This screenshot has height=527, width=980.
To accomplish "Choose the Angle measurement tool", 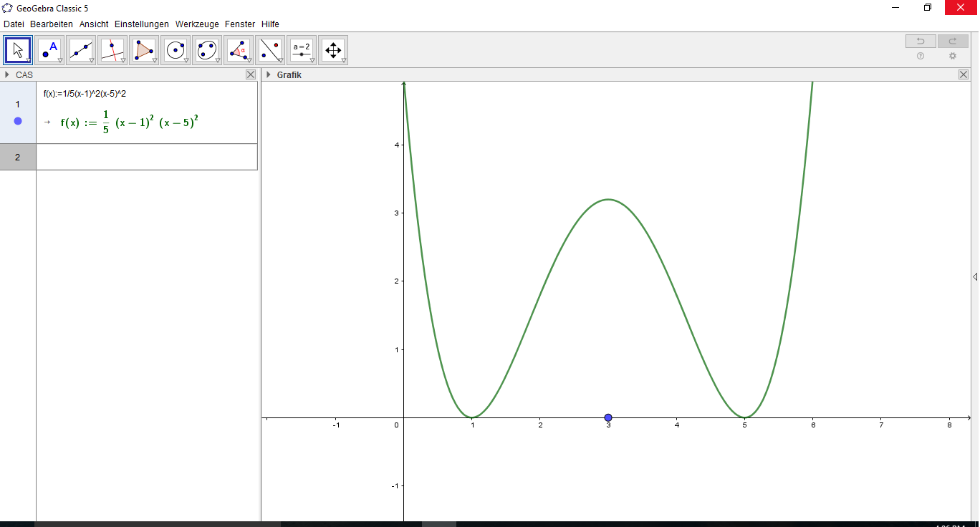I will pos(239,50).
